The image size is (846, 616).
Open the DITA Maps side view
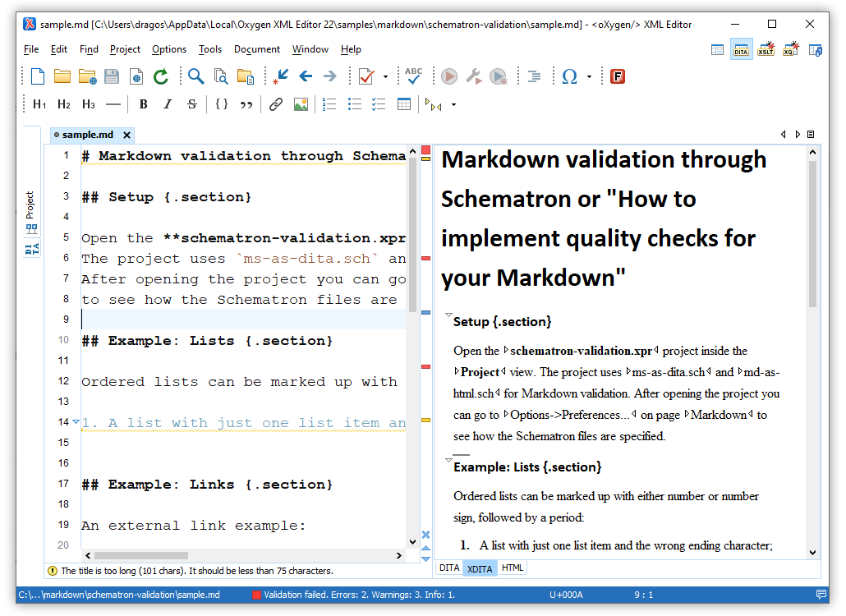(32, 249)
